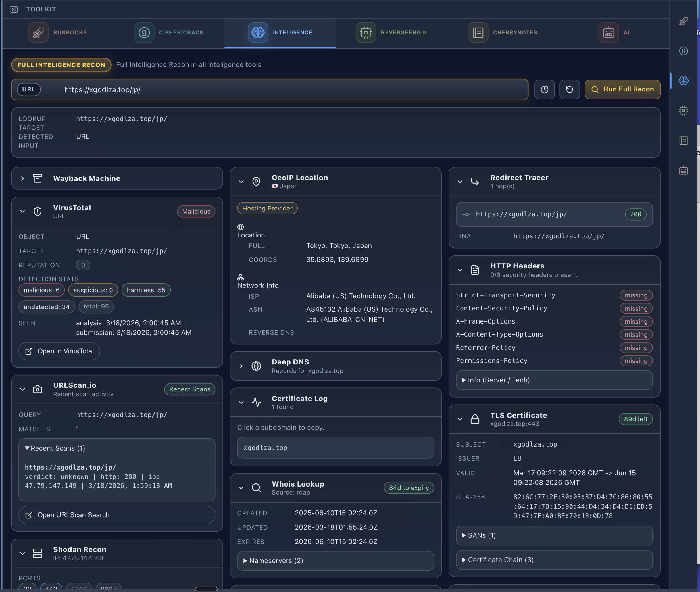Select the GeoIP Location pin icon

[x=256, y=181]
